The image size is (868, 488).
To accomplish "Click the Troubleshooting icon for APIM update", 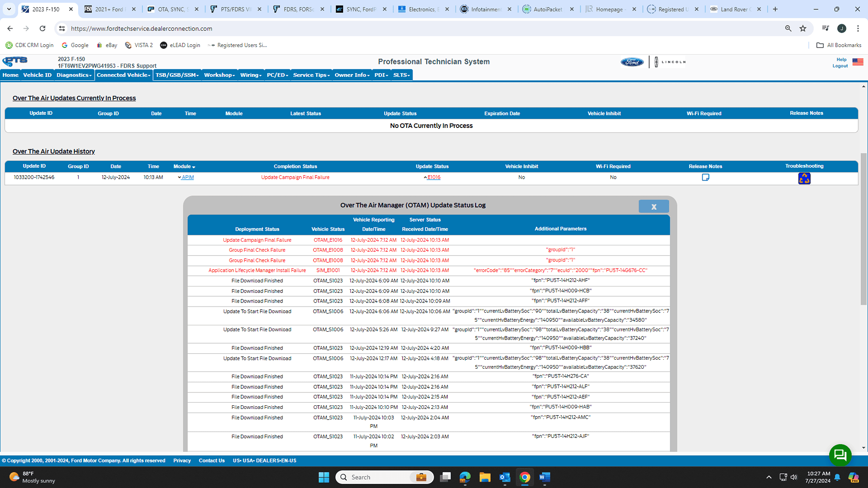I will click(804, 178).
